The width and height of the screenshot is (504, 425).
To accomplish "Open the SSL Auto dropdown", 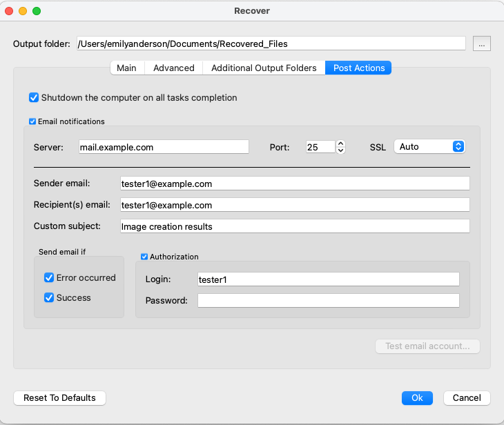I will [x=429, y=147].
